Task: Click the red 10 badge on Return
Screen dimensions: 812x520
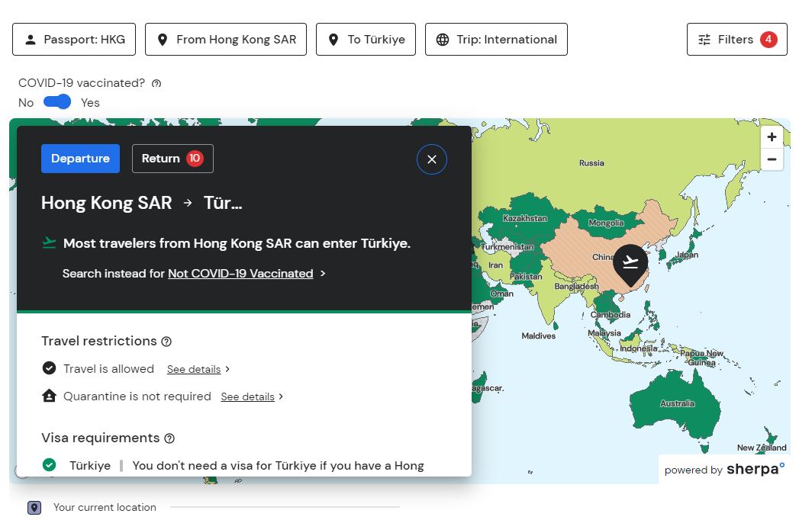Action: coord(195,159)
